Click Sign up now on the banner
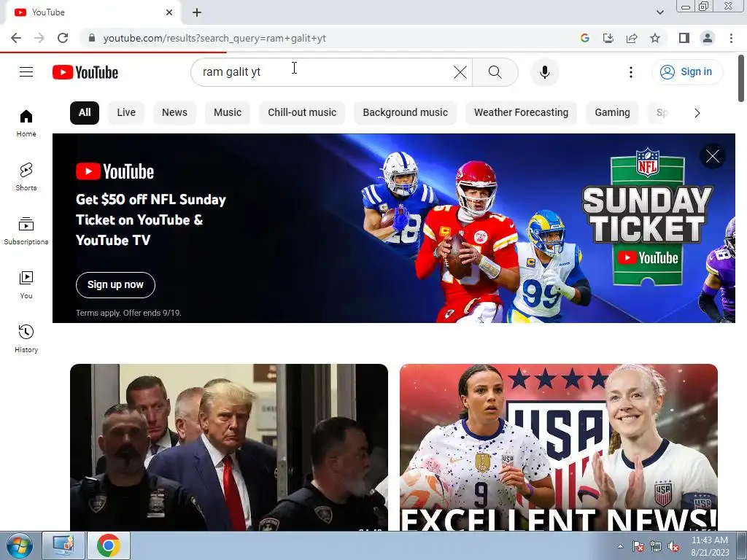Image resolution: width=747 pixels, height=560 pixels. point(115,285)
